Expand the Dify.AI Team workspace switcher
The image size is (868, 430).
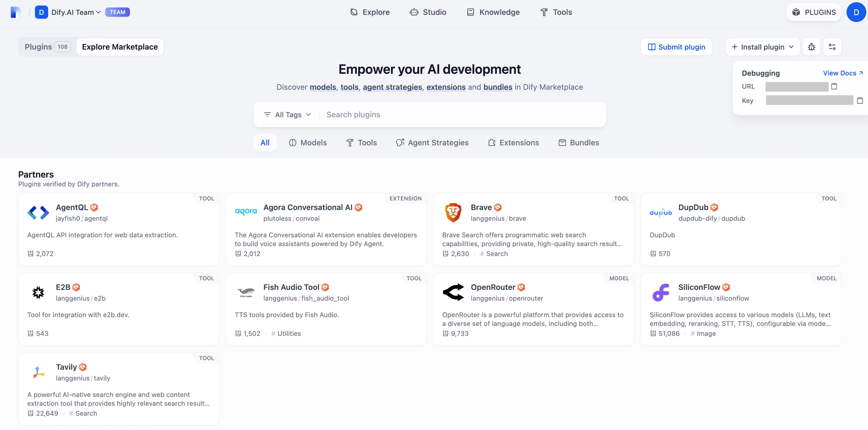[76, 12]
